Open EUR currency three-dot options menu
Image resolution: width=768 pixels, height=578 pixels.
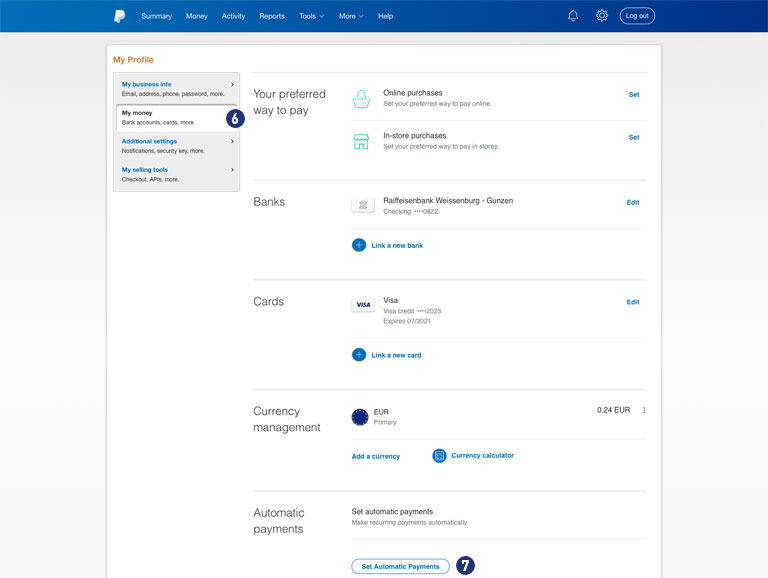click(x=644, y=410)
